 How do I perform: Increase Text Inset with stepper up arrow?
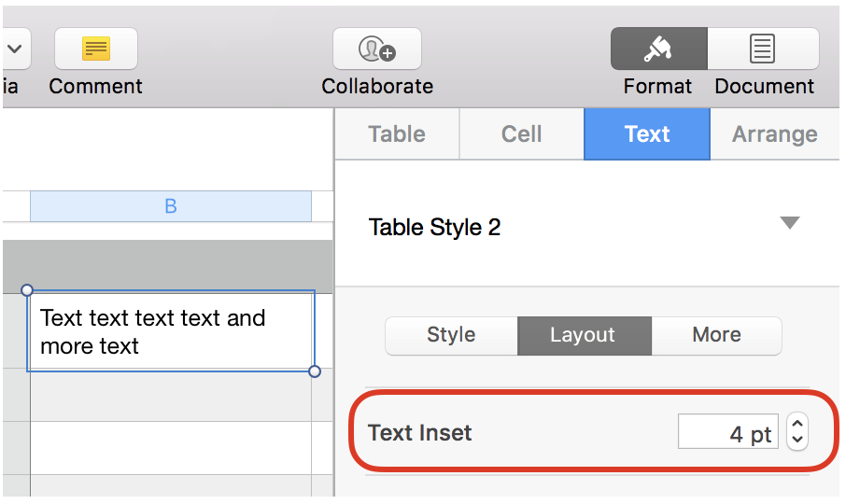797,425
